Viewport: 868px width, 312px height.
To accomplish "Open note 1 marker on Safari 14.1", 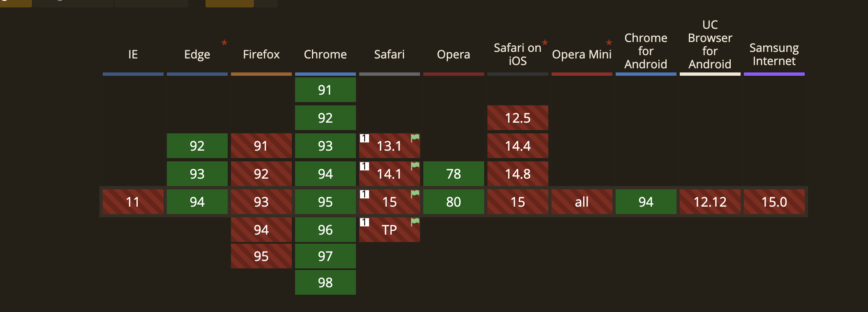I will coord(365,166).
